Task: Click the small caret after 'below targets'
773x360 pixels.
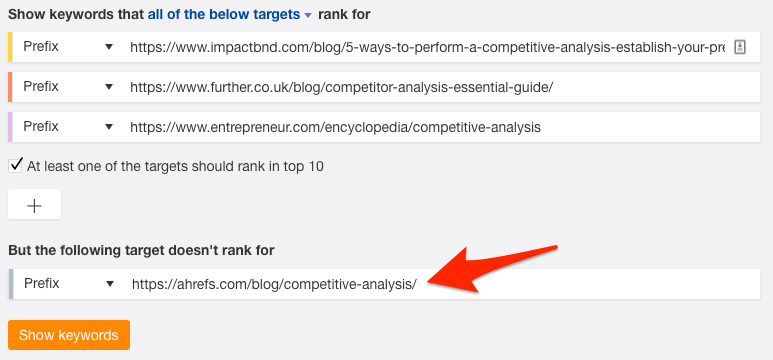Action: coord(308,16)
